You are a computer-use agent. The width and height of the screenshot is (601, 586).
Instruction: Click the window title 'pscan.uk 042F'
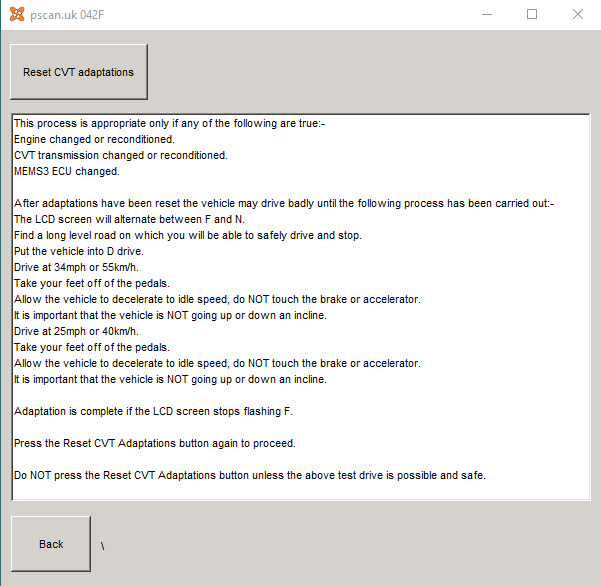[67, 15]
